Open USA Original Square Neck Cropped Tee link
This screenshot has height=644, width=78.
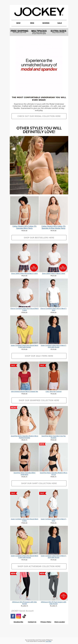pyautogui.click(x=24, y=392)
